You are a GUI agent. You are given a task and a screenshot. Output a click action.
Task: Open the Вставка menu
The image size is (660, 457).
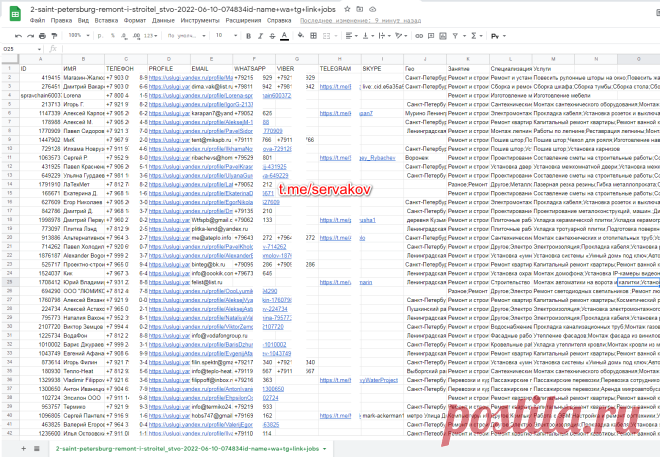[106, 20]
